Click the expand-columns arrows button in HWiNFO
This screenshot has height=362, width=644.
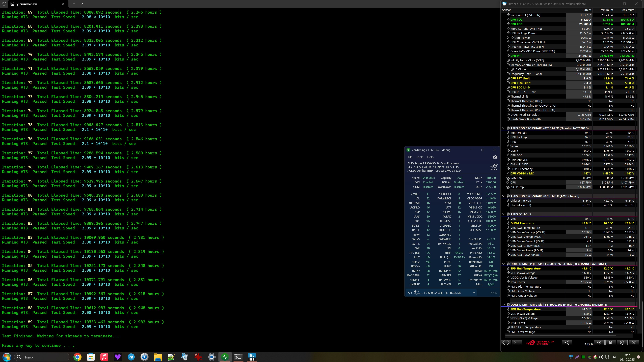(506, 343)
